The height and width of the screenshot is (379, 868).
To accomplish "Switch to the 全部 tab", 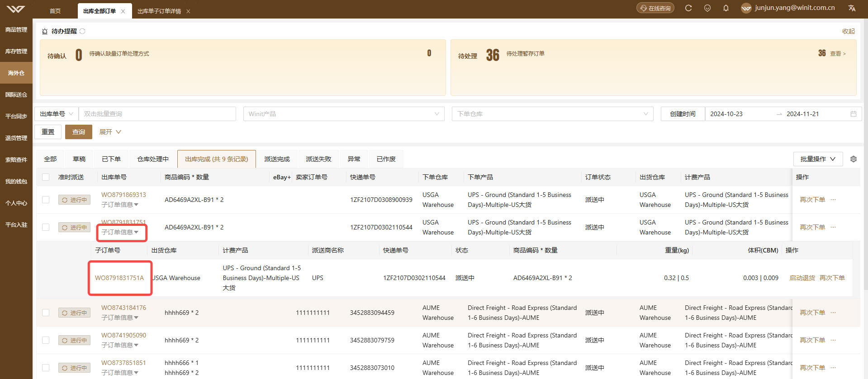I will (50, 159).
